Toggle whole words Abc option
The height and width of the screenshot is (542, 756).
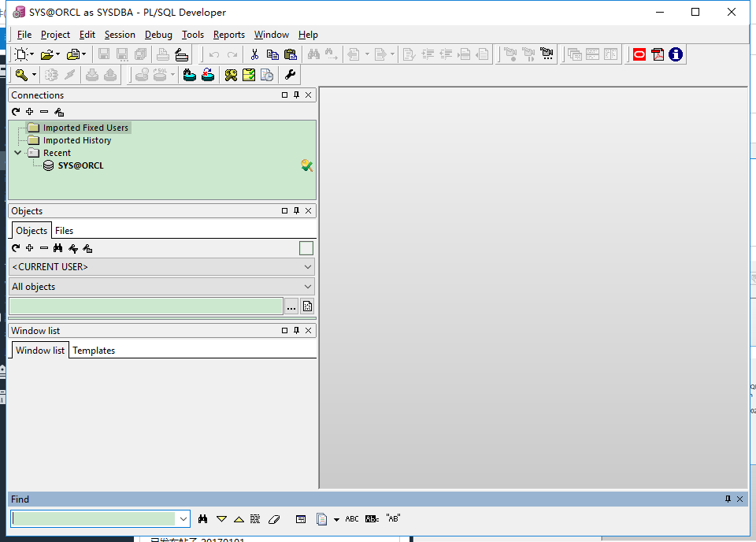(x=372, y=519)
